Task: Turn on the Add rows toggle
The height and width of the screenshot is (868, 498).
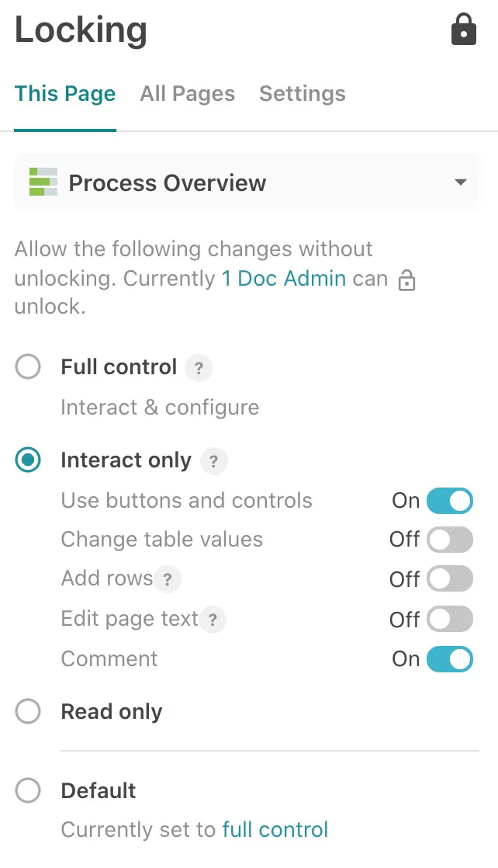Action: coord(450,580)
